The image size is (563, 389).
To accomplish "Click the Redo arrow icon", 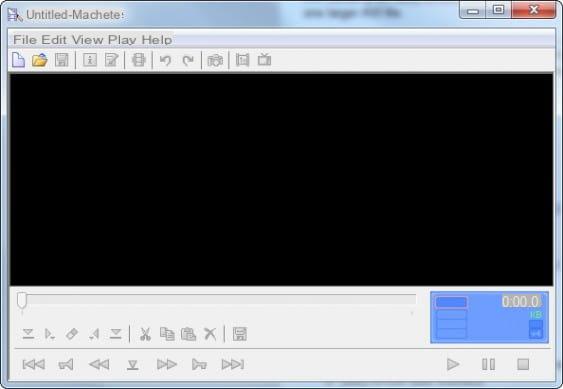I will pos(188,60).
